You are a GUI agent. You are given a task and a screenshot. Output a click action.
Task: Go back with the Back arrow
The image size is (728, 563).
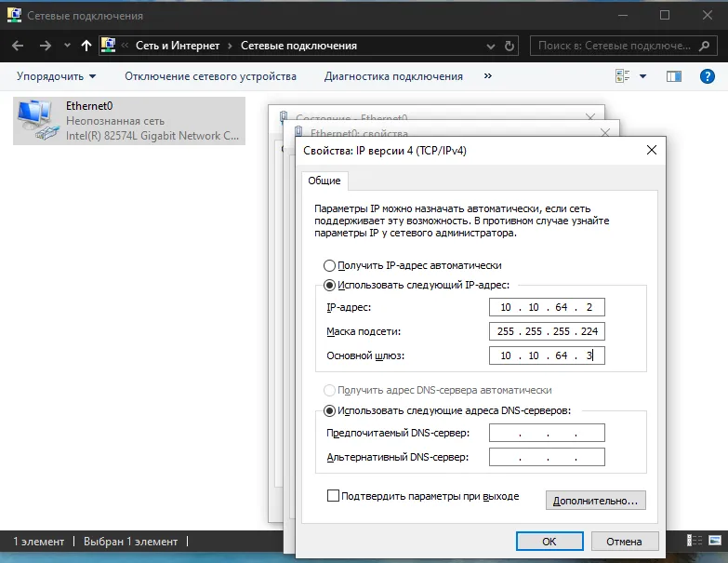click(18, 46)
